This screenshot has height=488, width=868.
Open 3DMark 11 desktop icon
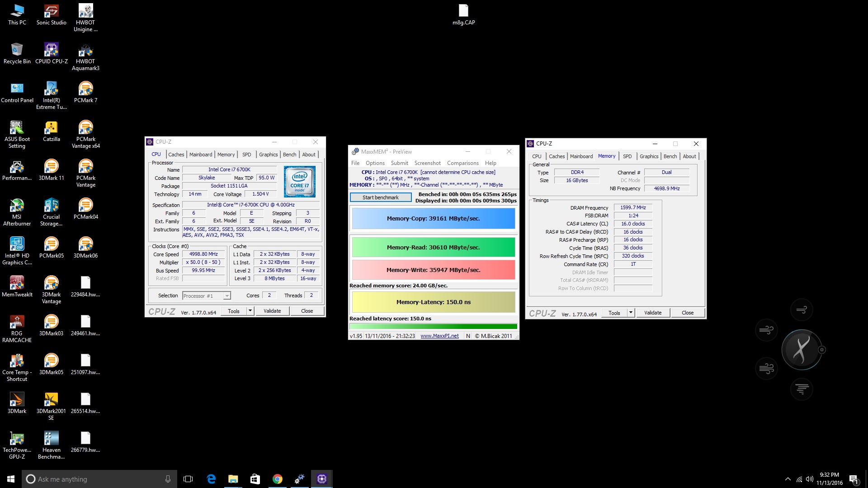coord(51,170)
